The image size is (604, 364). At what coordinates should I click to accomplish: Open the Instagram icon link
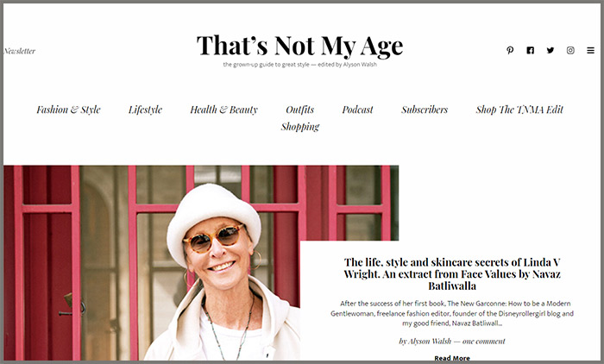[570, 50]
